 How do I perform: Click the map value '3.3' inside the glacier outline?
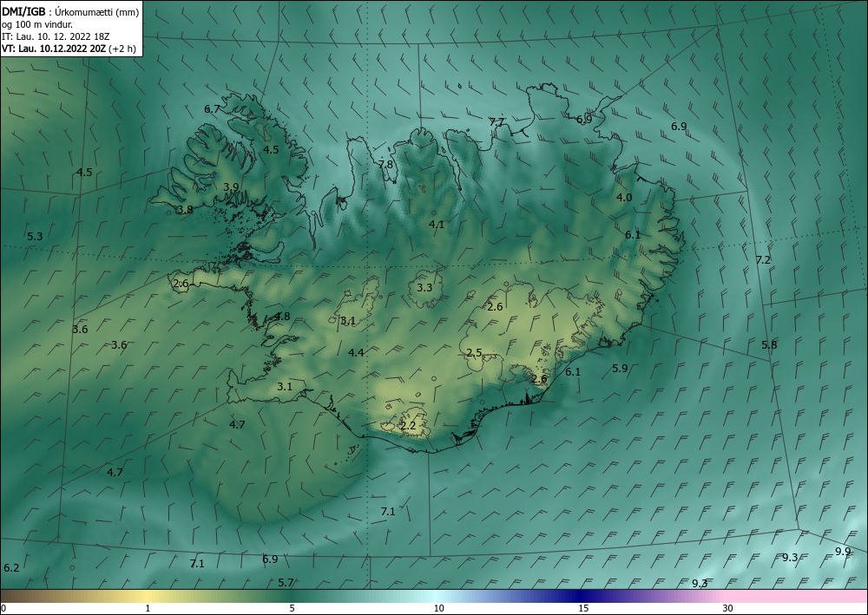pos(424,288)
